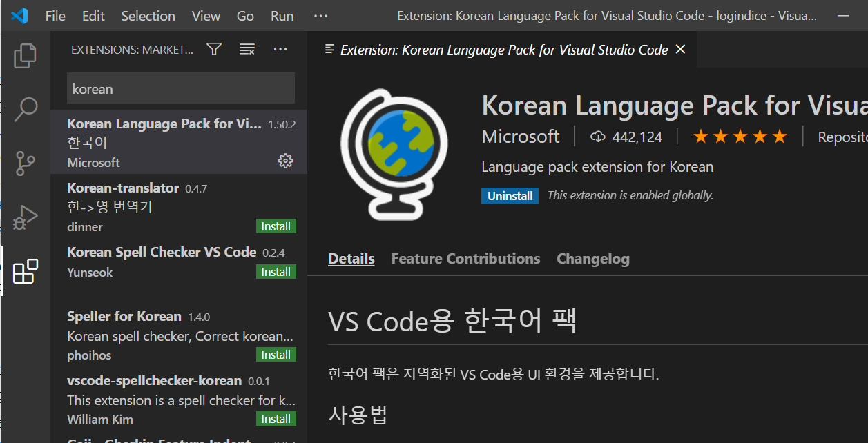Click 'Language pack extension for Korean' description
The width and height of the screenshot is (868, 443).
(597, 167)
